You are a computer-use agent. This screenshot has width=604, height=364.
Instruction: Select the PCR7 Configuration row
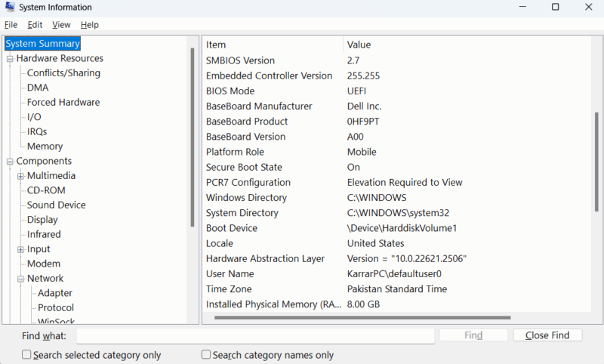coord(397,182)
